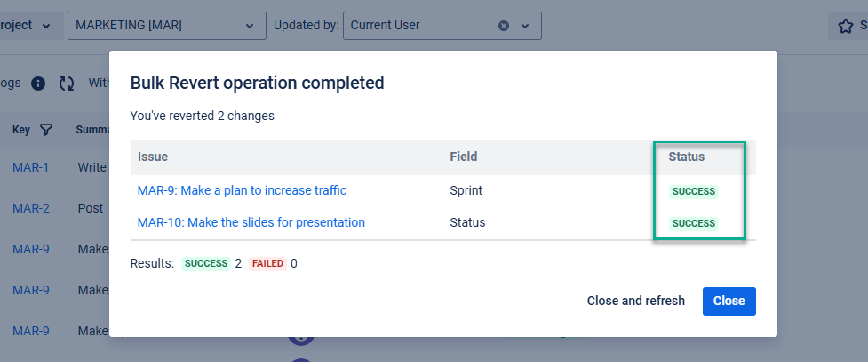
Task: Click the Issue column header
Action: click(153, 157)
